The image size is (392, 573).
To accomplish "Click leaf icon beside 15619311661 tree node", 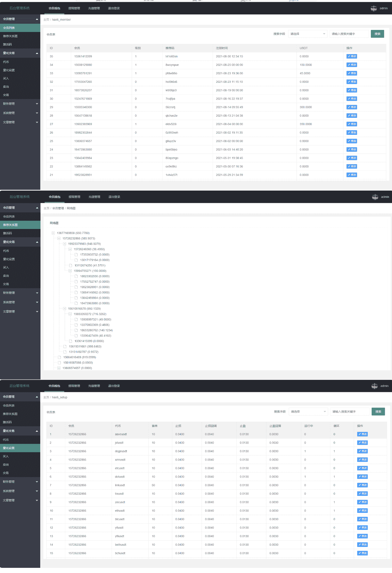I will click(x=65, y=347).
